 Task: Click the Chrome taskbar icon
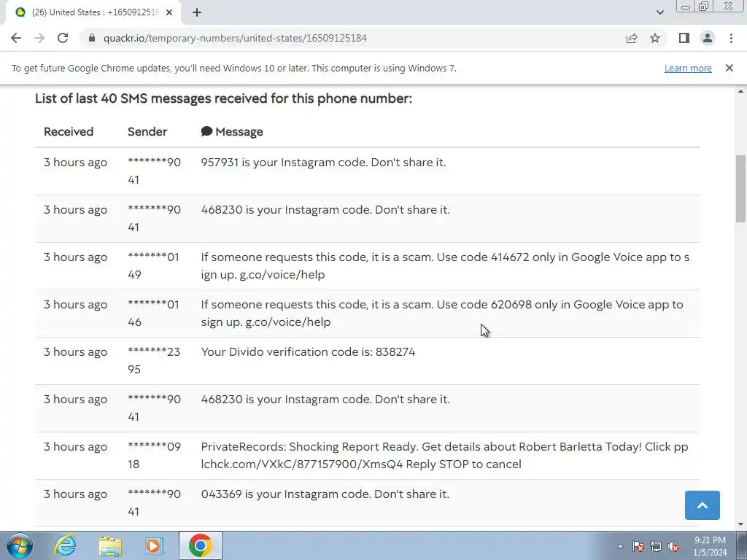pos(200,545)
